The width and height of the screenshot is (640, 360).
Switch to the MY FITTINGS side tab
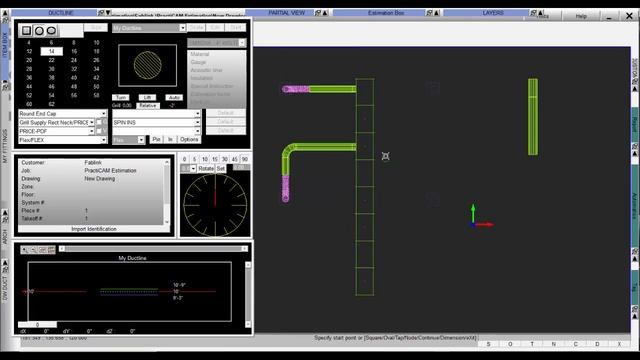pos(5,146)
